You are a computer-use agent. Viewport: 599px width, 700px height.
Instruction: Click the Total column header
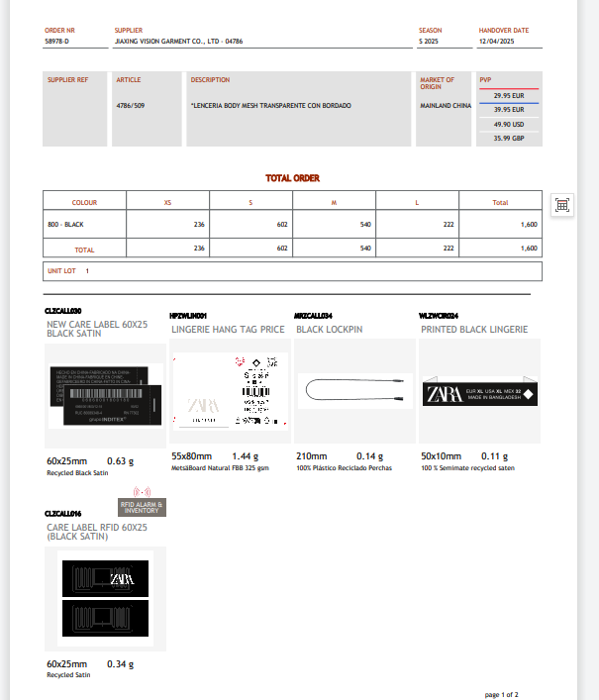500,202
